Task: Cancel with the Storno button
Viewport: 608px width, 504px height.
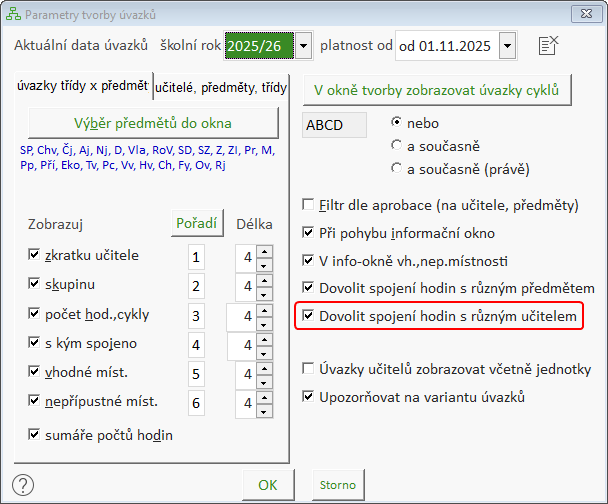Action: 337,485
